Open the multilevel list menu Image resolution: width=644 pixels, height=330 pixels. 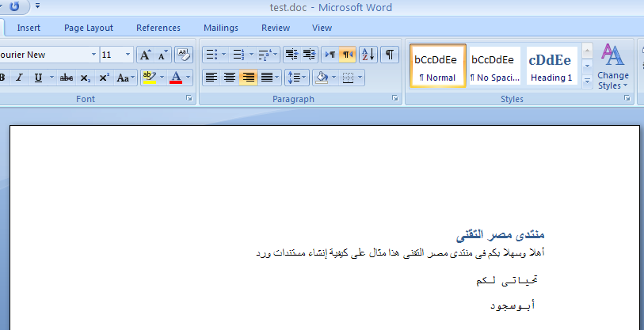268,55
